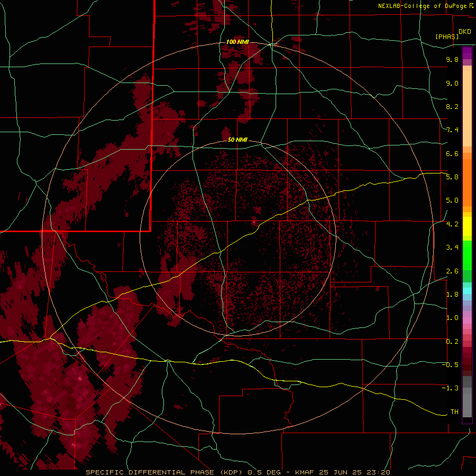Click the 5.0 scale label
This screenshot has height=476, width=476.
(452, 200)
